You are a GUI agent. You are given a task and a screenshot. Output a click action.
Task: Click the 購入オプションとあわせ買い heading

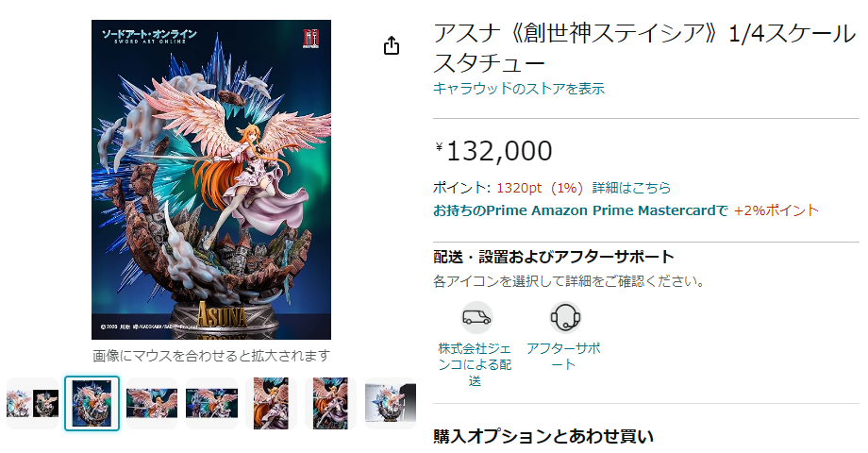click(543, 436)
